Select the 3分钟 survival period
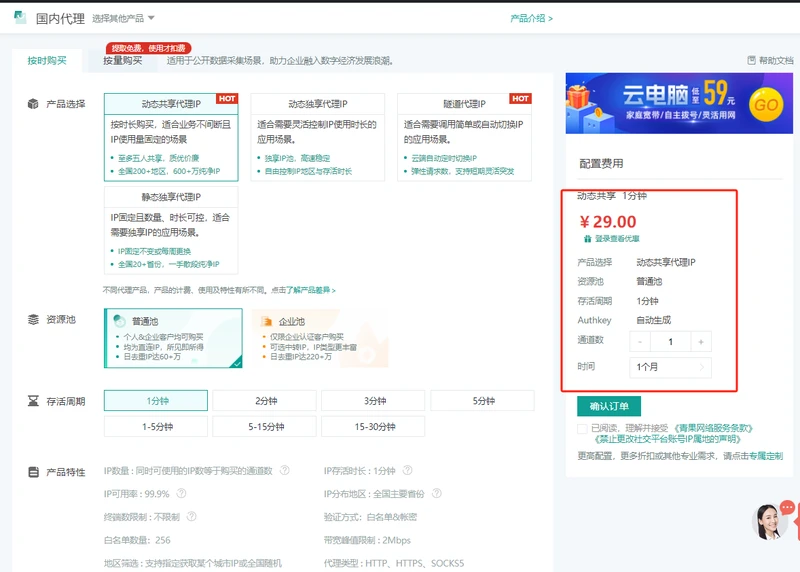This screenshot has width=800, height=572. coord(373,401)
